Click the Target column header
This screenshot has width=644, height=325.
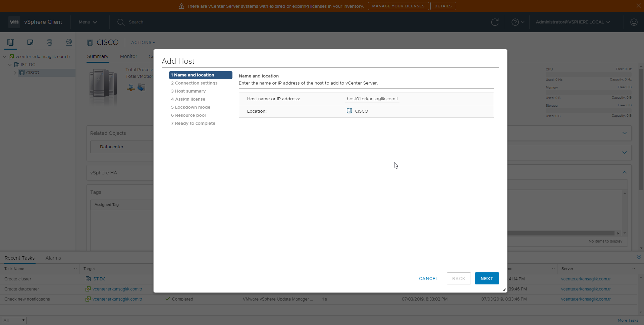click(89, 269)
